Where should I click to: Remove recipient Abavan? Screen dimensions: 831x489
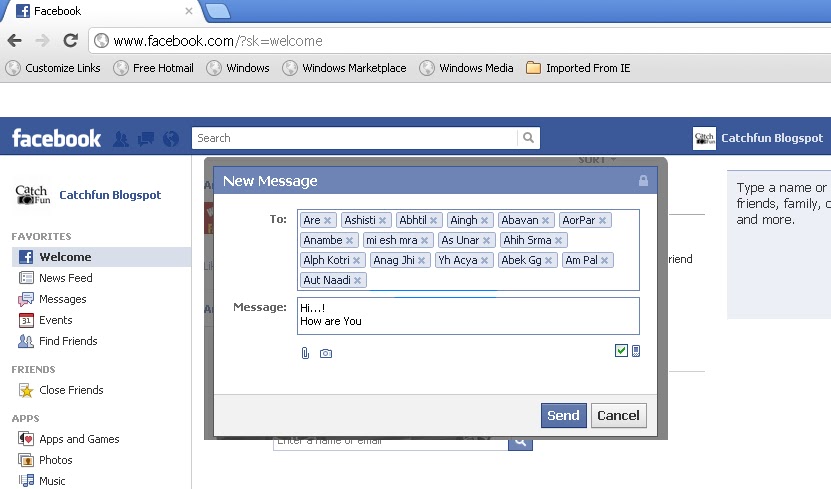545,220
